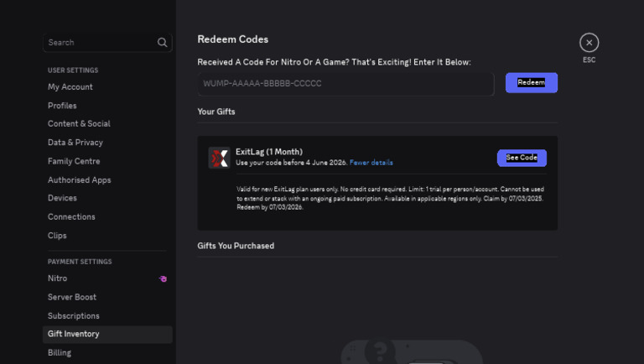Show the Connections settings page
The height and width of the screenshot is (364, 644).
click(x=71, y=216)
